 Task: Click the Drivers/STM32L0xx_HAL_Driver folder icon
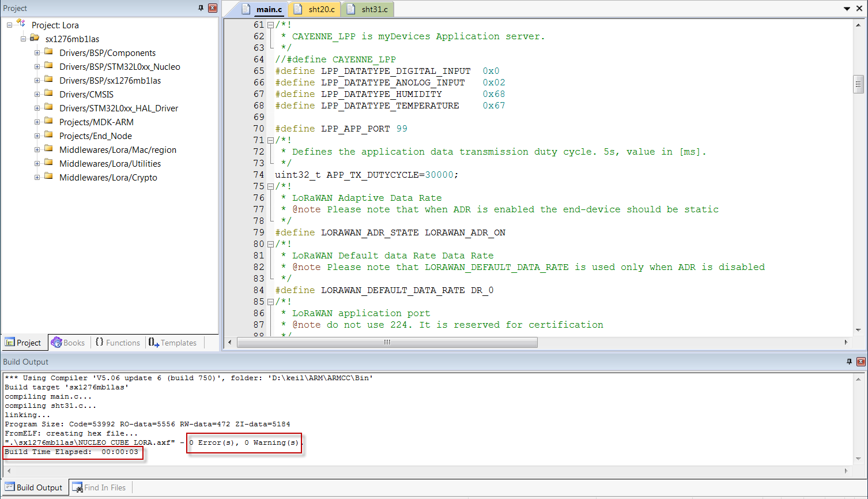[49, 108]
